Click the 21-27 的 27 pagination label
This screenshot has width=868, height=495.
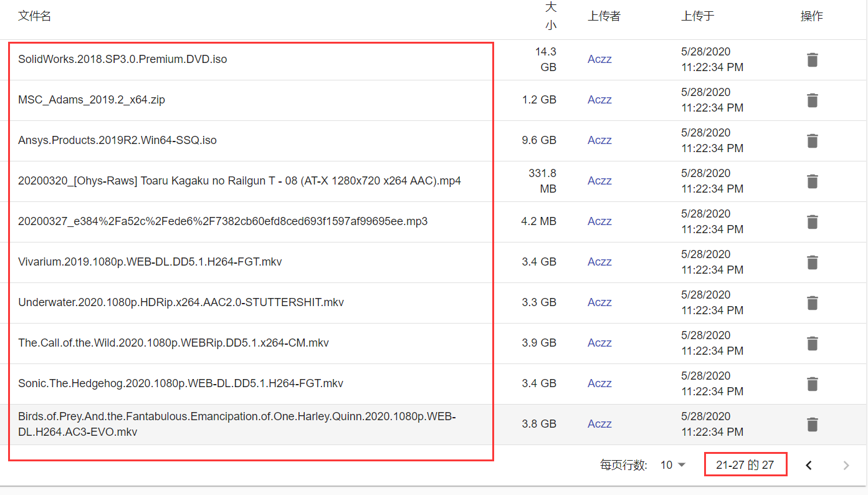coord(745,464)
